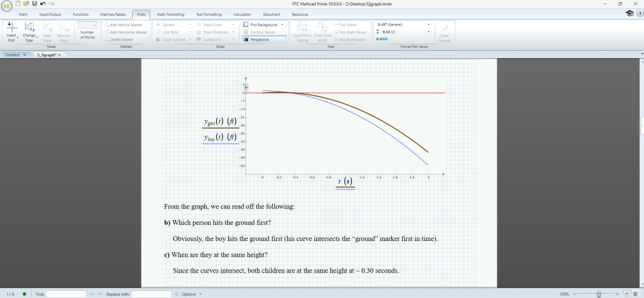
Task: Find the previous match arrow
Action: [92, 294]
